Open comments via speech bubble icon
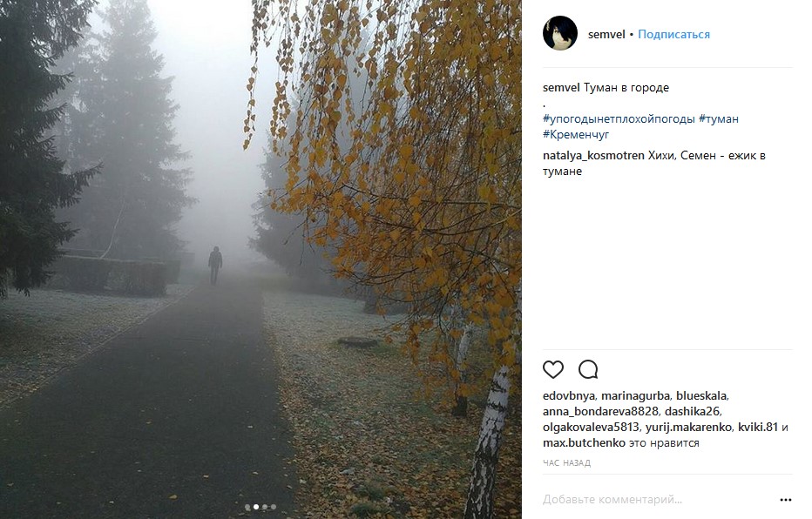The width and height of the screenshot is (812, 519). tap(588, 369)
